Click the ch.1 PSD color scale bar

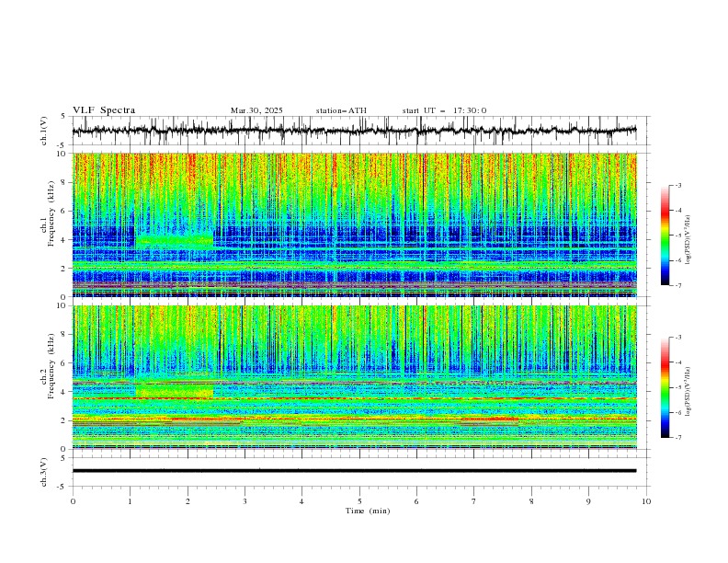click(665, 236)
